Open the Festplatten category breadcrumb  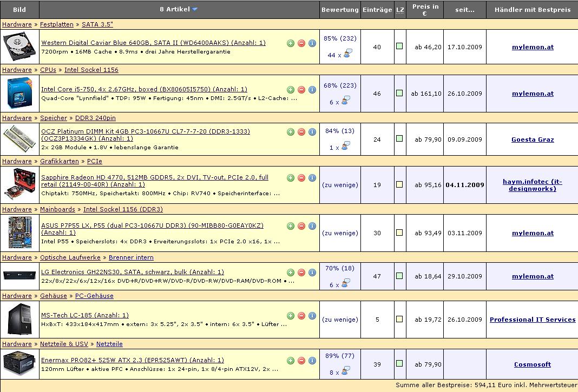tap(57, 24)
